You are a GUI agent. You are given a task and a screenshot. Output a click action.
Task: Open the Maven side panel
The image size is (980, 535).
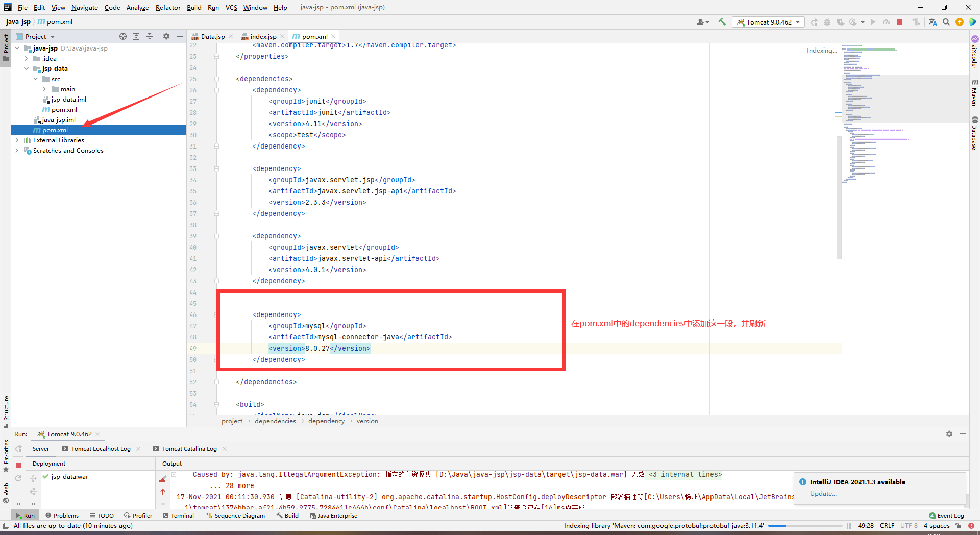tap(974, 92)
